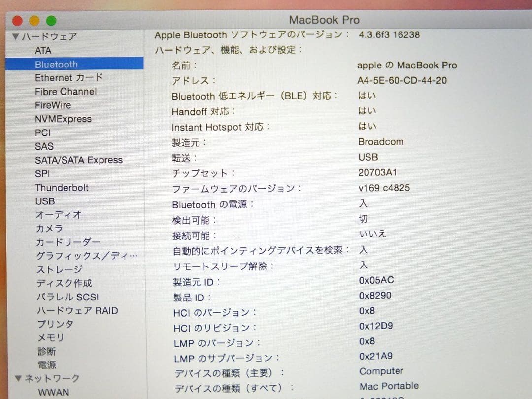Image resolution: width=532 pixels, height=399 pixels.
Task: Click 検出可能 value 切
Action: click(x=364, y=219)
